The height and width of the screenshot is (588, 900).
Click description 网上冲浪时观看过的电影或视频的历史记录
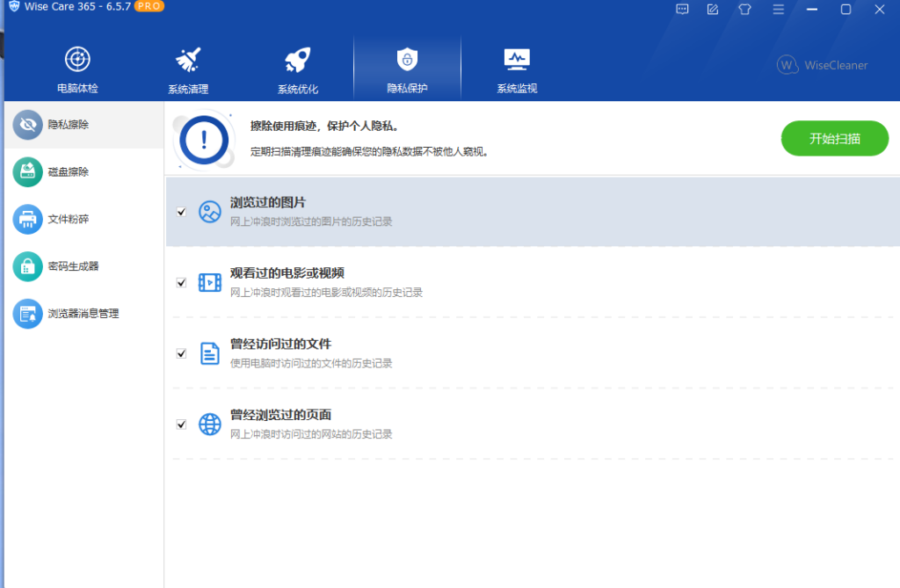[326, 293]
